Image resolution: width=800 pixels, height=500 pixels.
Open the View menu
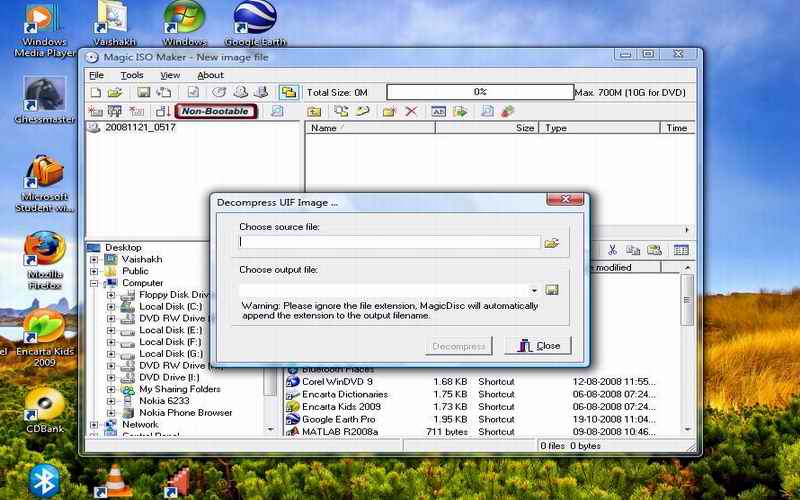170,75
